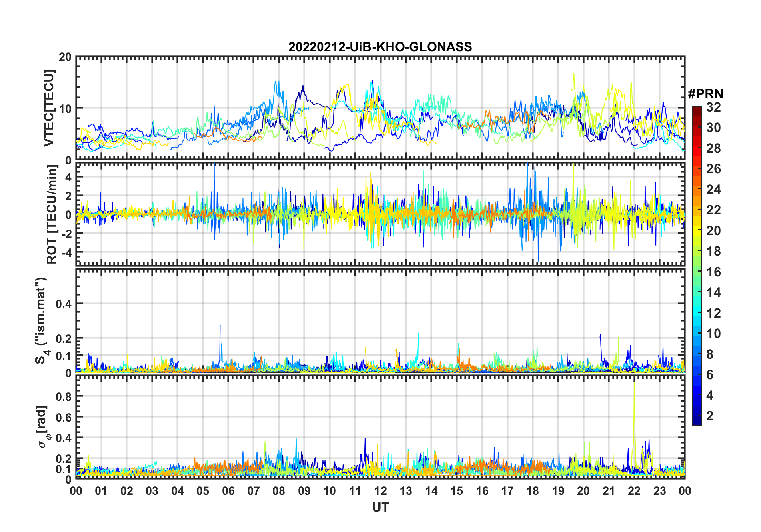Image resolution: width=761 pixels, height=532 pixels.
Task: Click x-axis hour label 07
Action: pyautogui.click(x=254, y=491)
